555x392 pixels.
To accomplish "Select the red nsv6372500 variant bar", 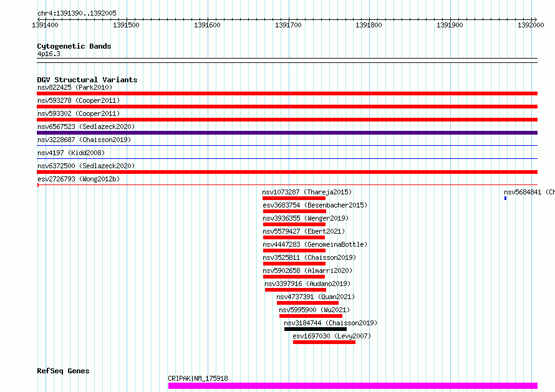I will pyautogui.click(x=287, y=172).
